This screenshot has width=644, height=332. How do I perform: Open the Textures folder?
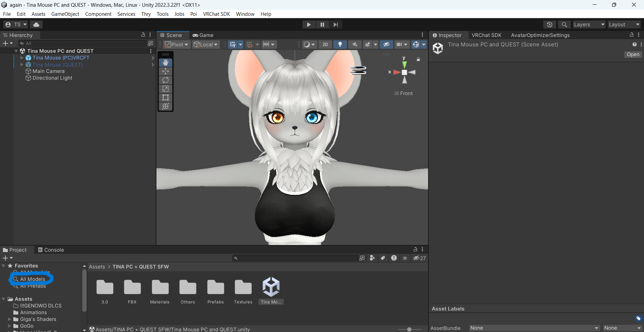pyautogui.click(x=243, y=291)
